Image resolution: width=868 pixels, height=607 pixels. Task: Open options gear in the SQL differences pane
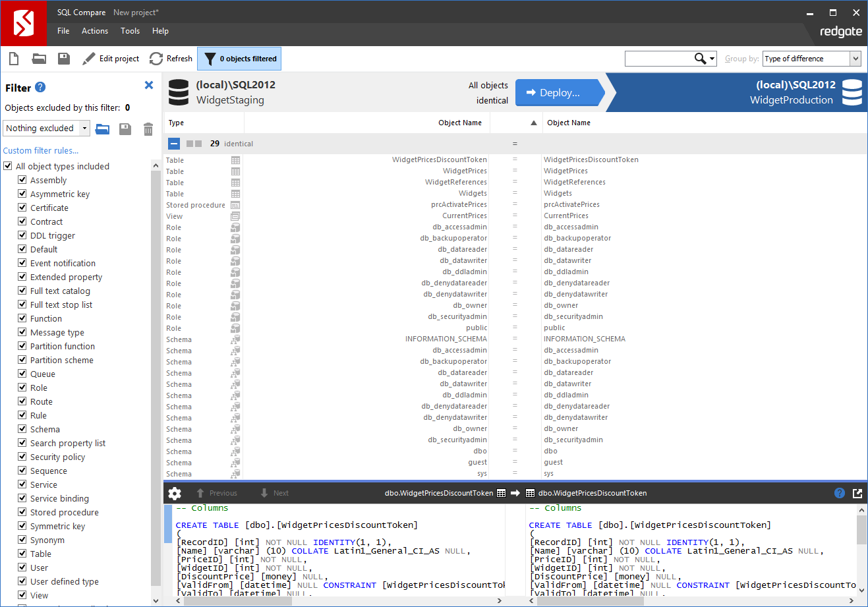174,492
